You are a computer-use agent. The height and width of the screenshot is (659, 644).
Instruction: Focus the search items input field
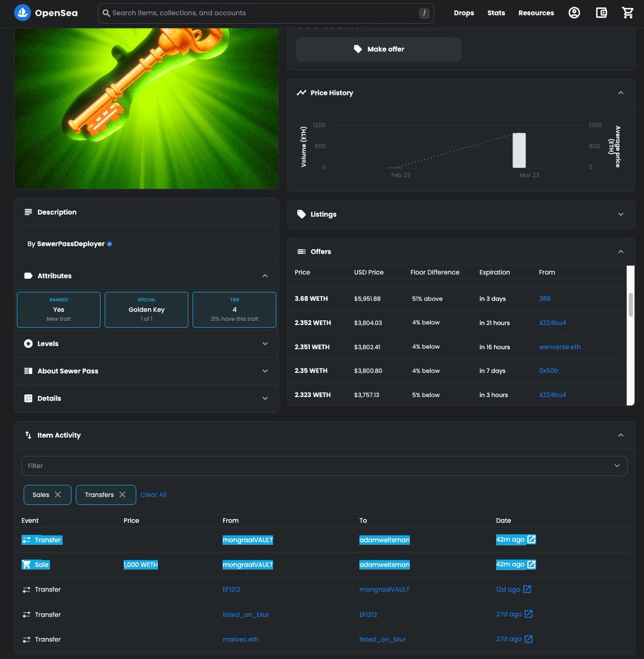[265, 13]
